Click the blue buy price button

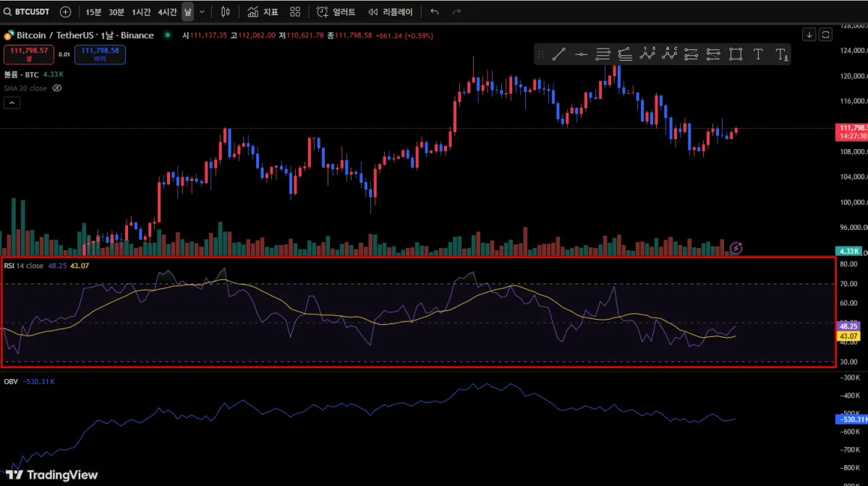click(x=100, y=54)
